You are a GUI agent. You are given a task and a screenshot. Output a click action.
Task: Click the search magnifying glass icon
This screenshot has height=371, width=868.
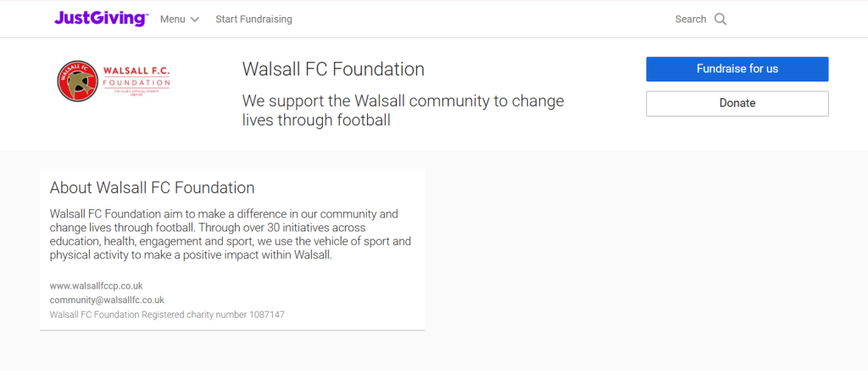(721, 19)
